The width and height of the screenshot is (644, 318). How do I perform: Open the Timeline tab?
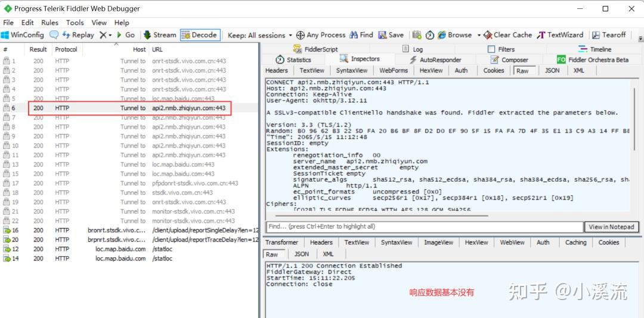pos(595,49)
